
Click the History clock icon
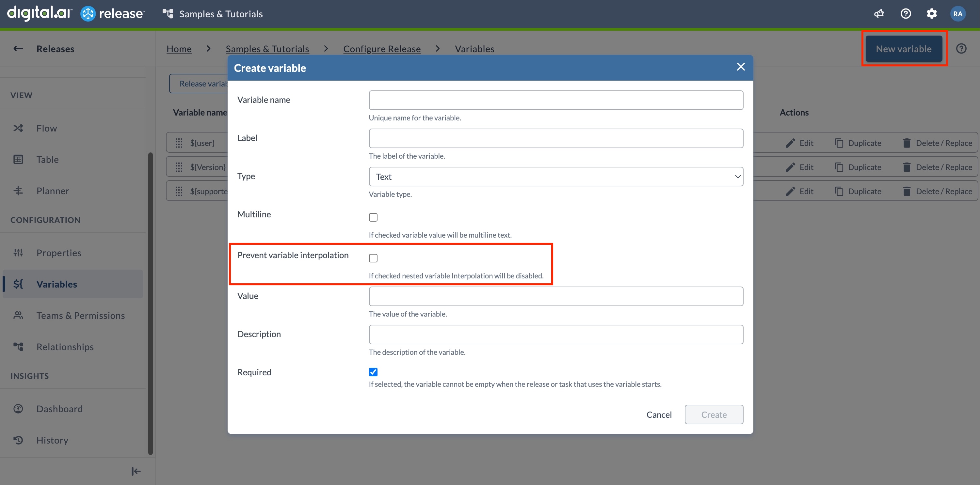coord(18,440)
